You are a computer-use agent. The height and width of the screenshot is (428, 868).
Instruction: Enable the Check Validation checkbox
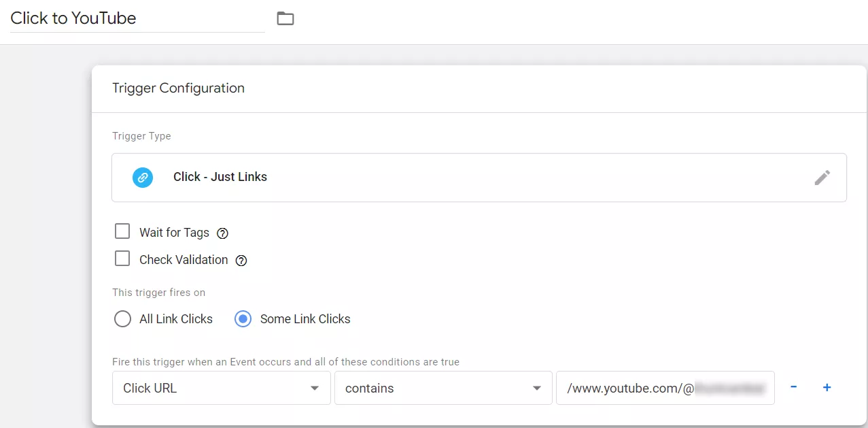coord(122,259)
